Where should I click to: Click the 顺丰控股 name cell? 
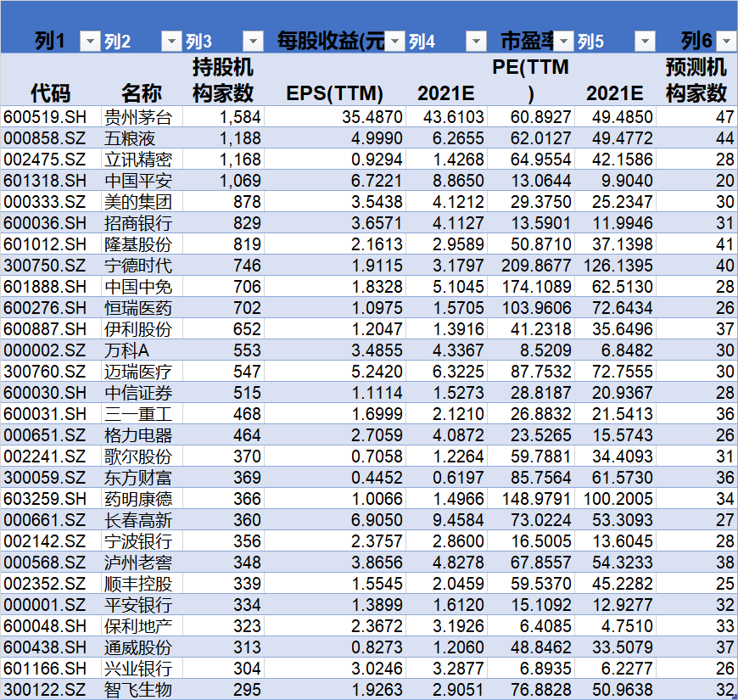142,583
